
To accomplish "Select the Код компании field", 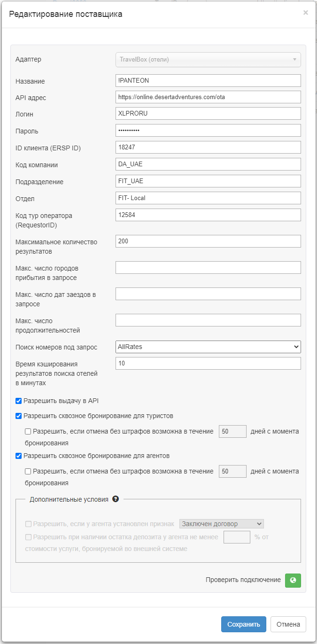I will pos(208,164).
